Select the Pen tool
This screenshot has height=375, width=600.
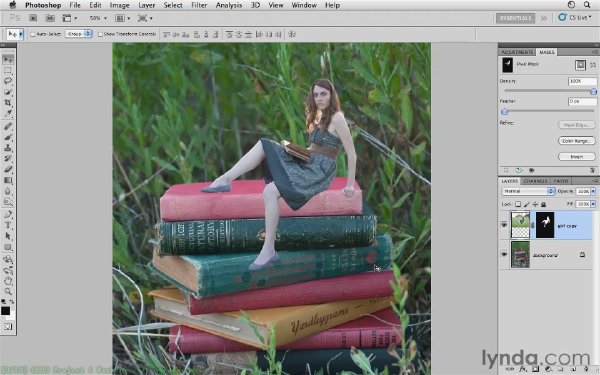[x=8, y=214]
